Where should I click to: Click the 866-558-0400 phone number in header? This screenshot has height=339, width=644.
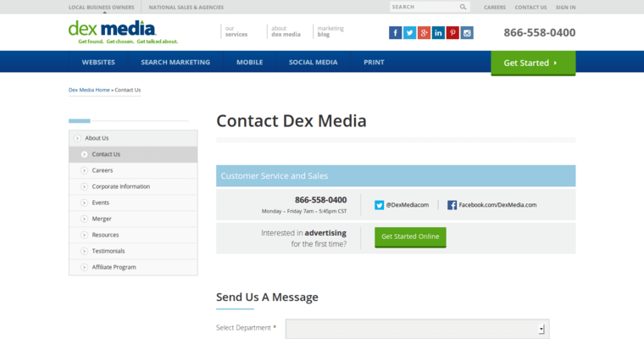coord(539,32)
